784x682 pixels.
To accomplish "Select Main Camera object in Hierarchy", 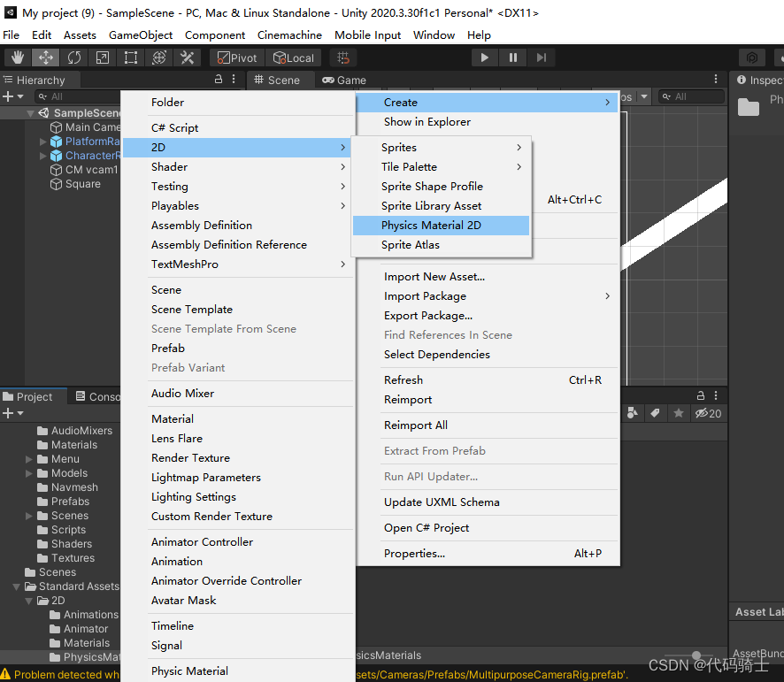I will pyautogui.click(x=86, y=127).
